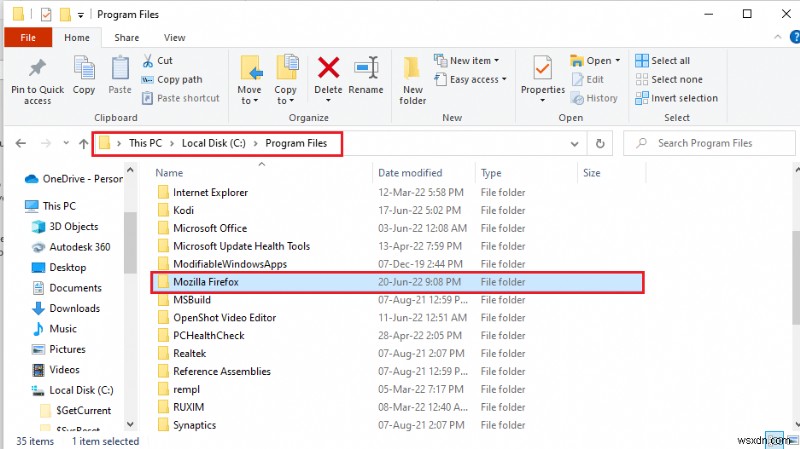Click Local Disk (C:) in address bar

pyautogui.click(x=214, y=143)
